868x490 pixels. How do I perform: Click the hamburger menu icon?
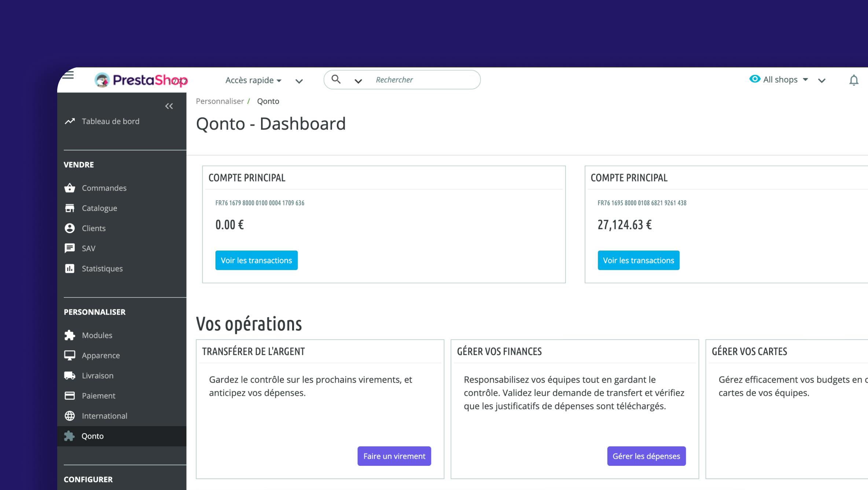(x=68, y=75)
